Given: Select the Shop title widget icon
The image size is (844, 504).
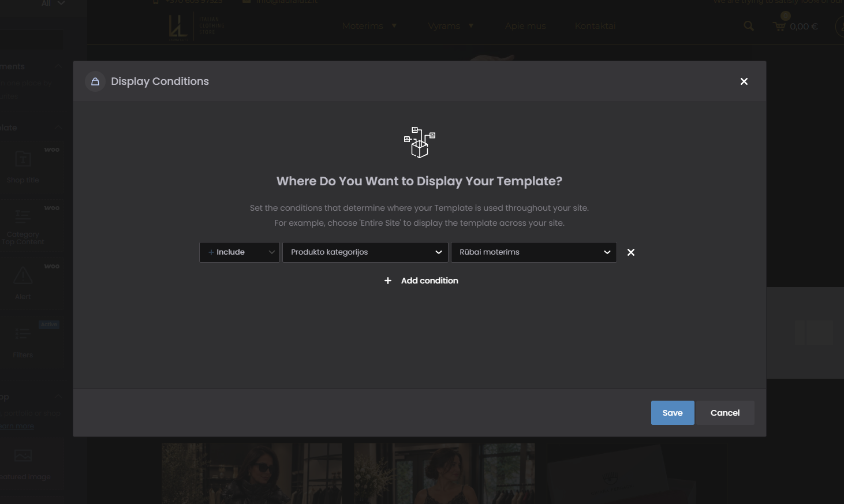Looking at the screenshot, I should 23,159.
